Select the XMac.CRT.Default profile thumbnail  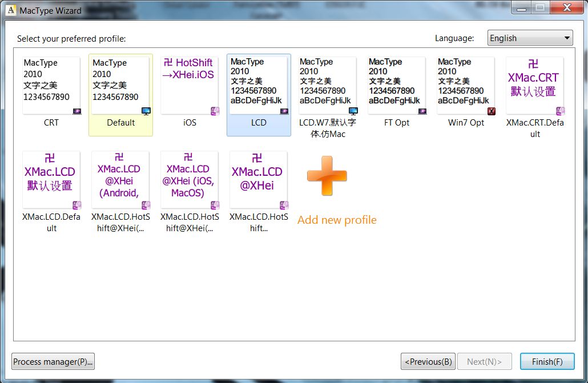(x=534, y=86)
